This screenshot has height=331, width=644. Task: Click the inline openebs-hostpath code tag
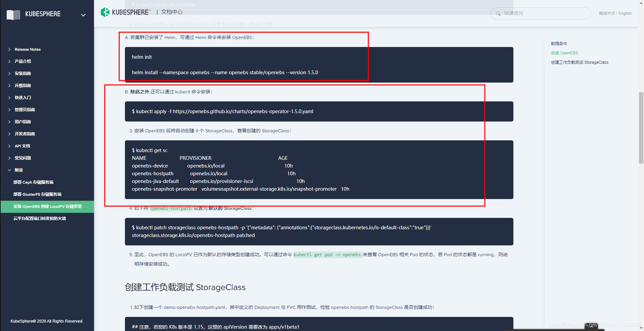click(x=171, y=208)
